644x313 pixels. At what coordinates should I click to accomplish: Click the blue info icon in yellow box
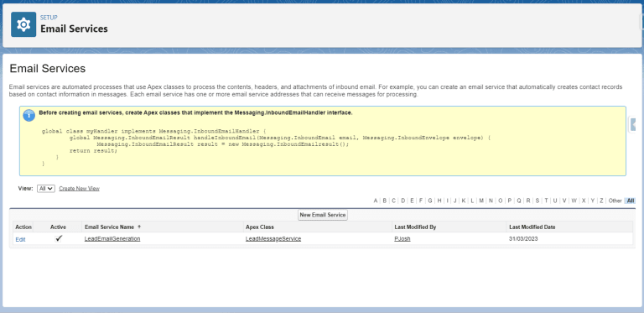pos(29,116)
